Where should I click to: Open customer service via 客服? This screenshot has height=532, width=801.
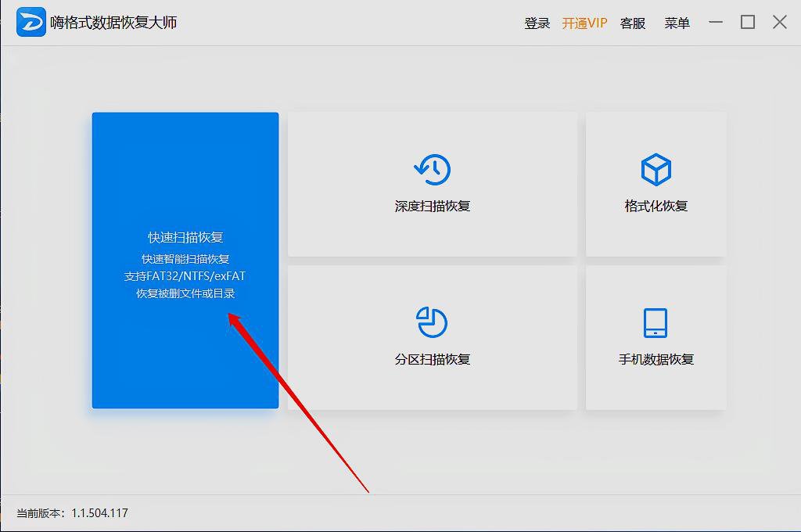click(x=633, y=23)
